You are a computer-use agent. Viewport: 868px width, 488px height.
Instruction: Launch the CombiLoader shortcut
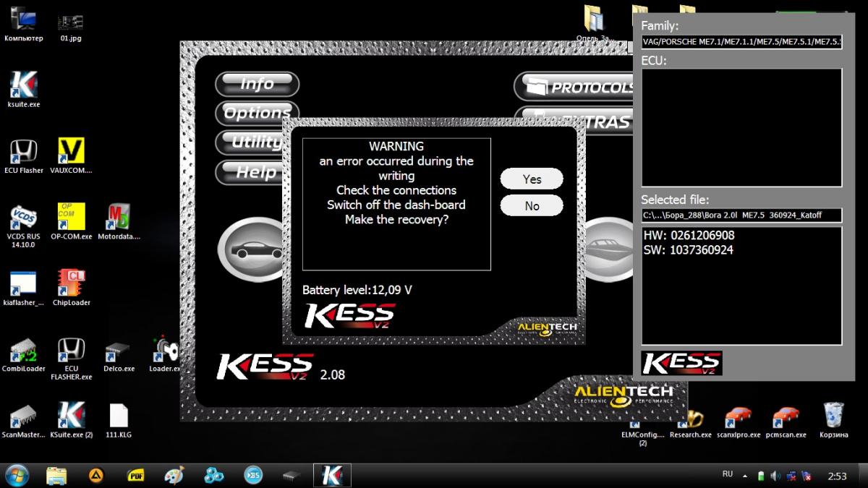23,354
